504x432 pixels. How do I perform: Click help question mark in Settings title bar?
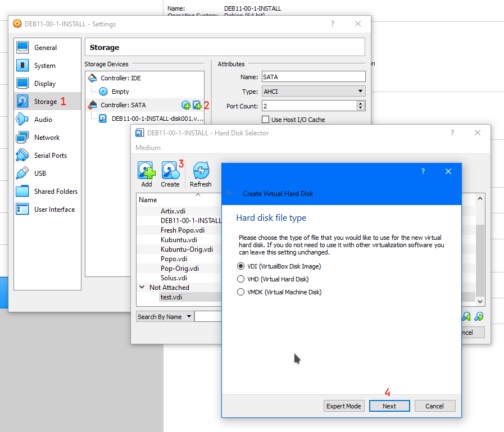pos(333,24)
